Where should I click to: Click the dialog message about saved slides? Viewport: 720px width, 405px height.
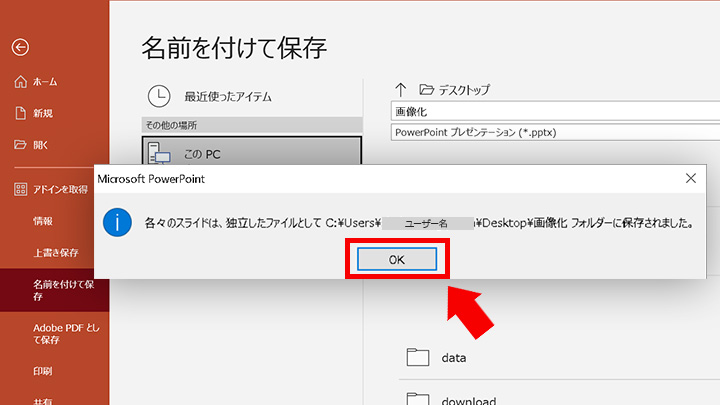point(419,223)
